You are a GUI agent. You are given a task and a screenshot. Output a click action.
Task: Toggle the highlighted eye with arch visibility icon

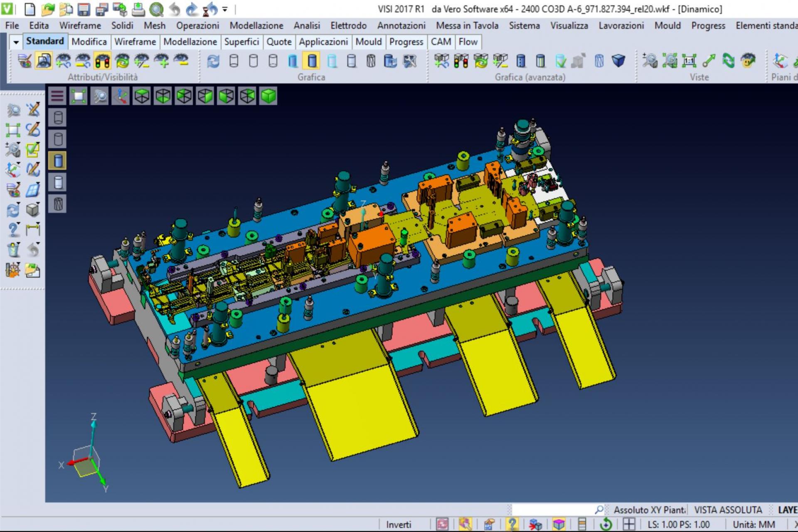coord(102,61)
